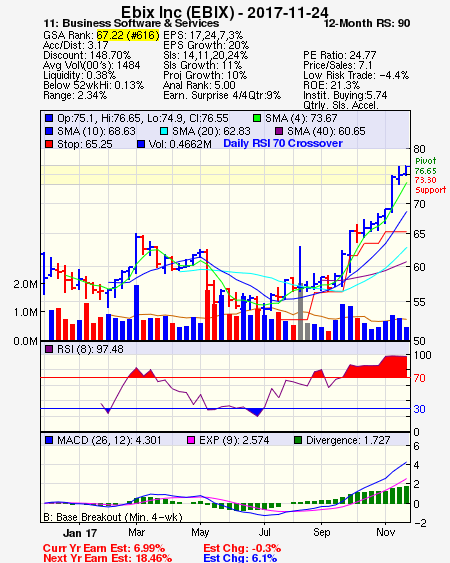The image size is (450, 563).
Task: Click the EPS Growth: 20% text
Action: pos(206,45)
